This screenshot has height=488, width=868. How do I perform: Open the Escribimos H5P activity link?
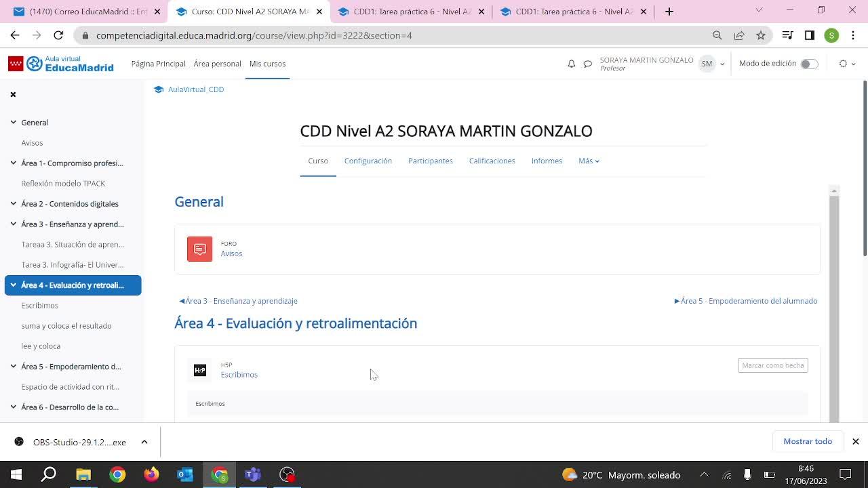click(x=239, y=375)
